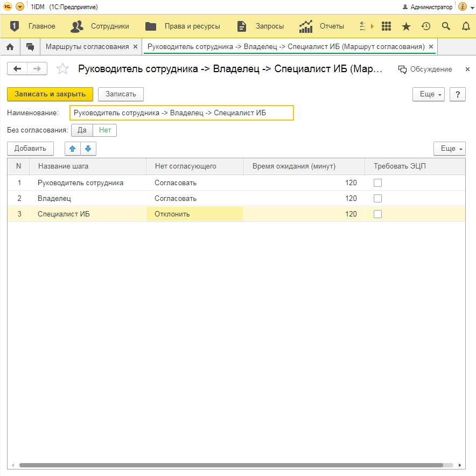Move selected step down with arrow

pos(88,149)
